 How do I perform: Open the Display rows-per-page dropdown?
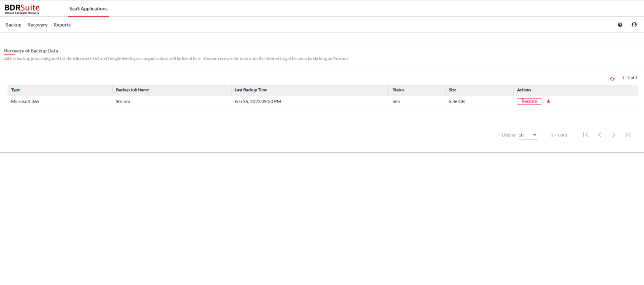tap(528, 135)
